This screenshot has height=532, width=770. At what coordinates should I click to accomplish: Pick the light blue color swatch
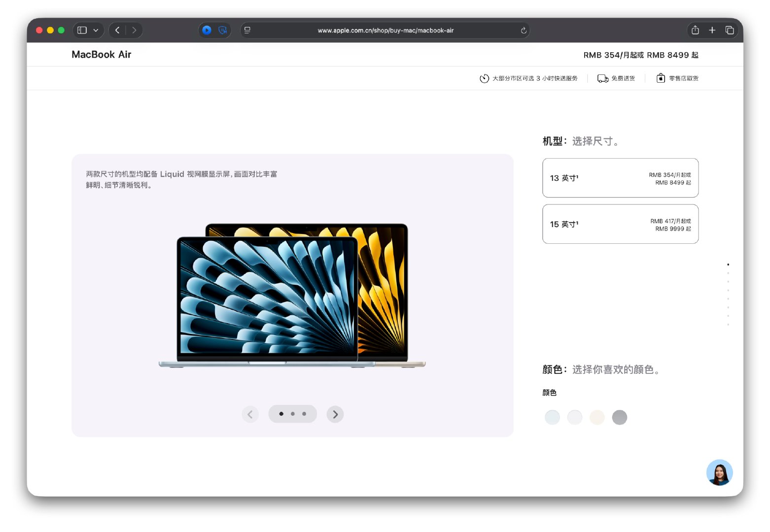[552, 417]
